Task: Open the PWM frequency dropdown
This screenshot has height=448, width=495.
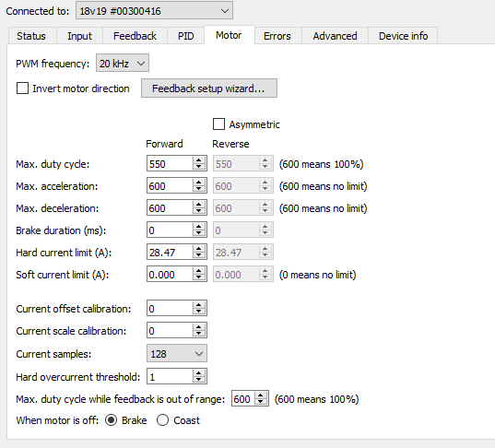Action: tap(123, 64)
